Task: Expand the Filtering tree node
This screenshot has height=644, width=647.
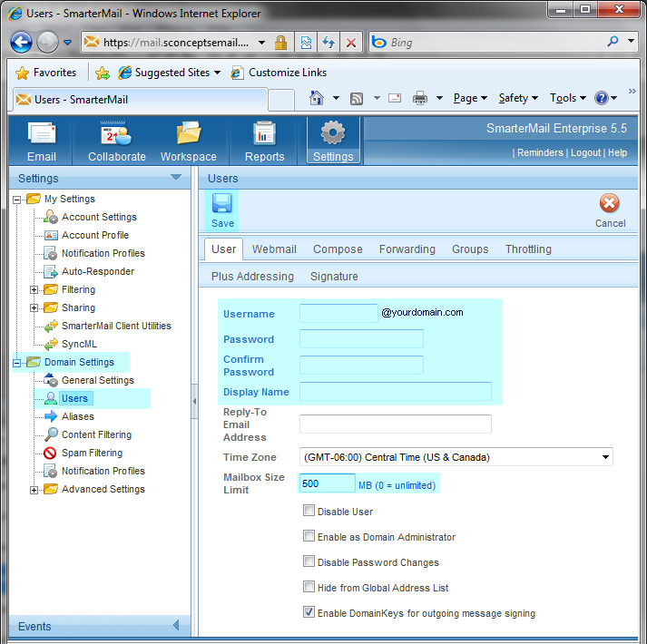Action: point(34,290)
